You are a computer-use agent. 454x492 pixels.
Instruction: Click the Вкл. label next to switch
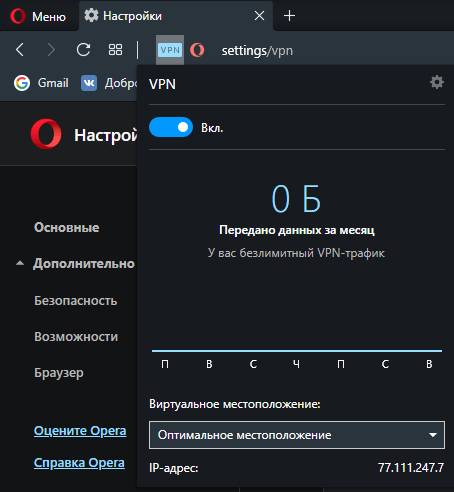(x=212, y=128)
